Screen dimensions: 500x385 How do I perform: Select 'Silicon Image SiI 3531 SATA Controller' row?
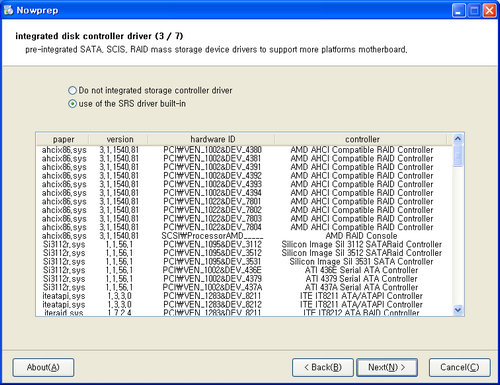[244, 262]
